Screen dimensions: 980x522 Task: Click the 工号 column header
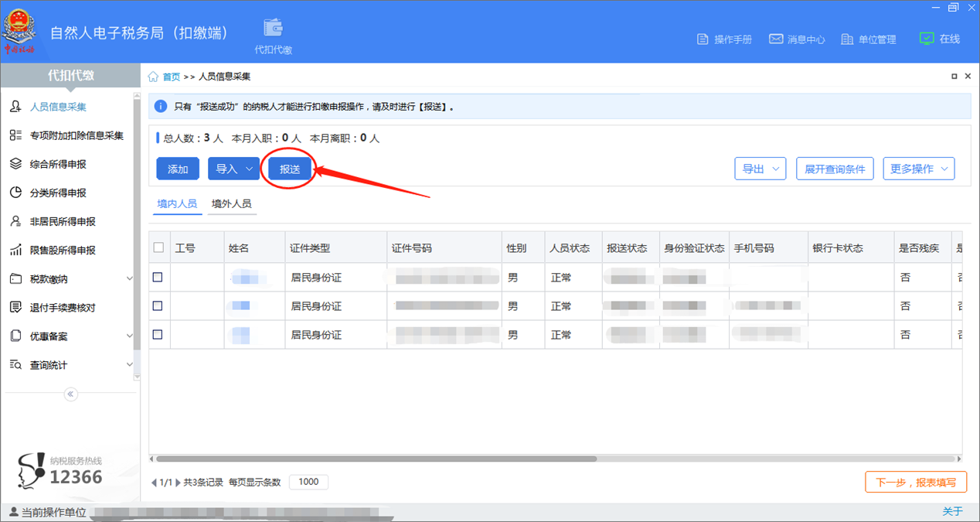point(196,248)
